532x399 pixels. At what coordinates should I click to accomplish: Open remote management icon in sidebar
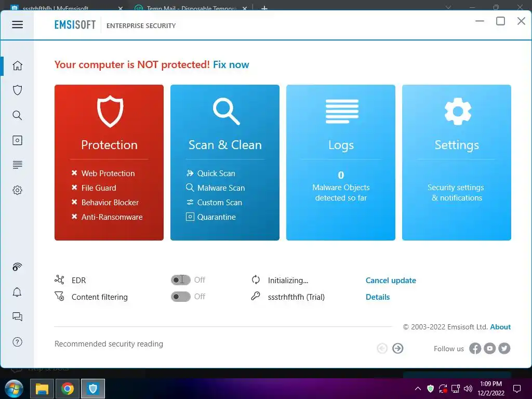pyautogui.click(x=17, y=267)
